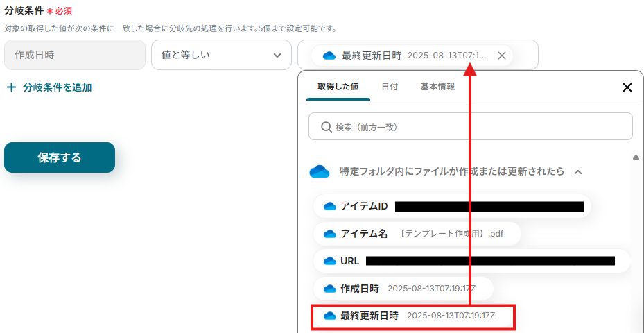This screenshot has height=333, width=644.
Task: Select the アイテムID value chip
Action: (452, 206)
